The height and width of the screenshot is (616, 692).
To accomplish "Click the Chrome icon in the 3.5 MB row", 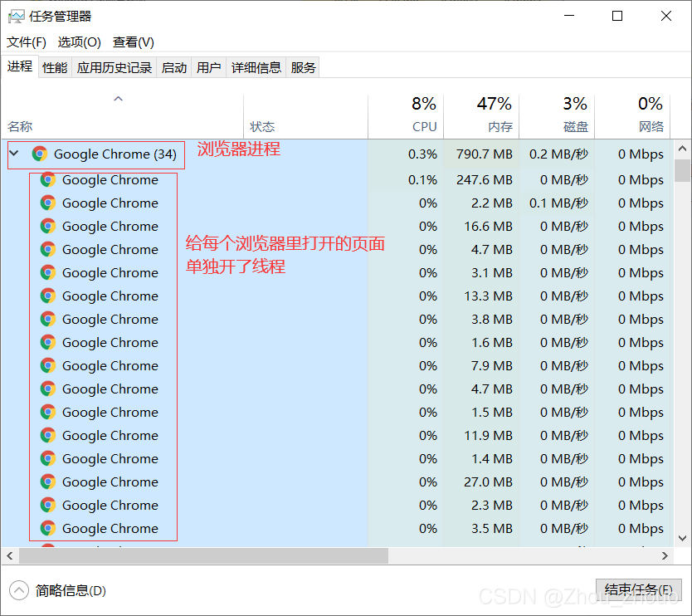I will point(48,528).
